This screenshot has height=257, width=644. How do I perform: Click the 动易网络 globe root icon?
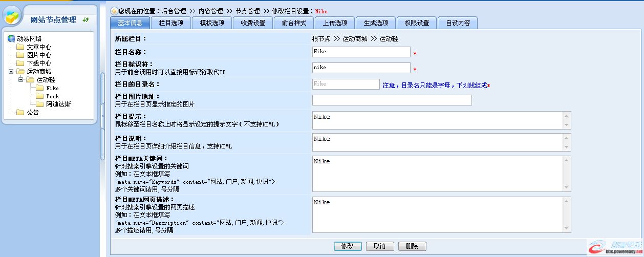[x=11, y=38]
